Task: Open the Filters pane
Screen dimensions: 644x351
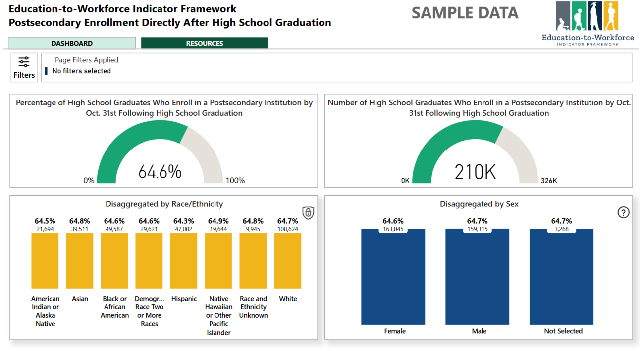Action: pyautogui.click(x=23, y=67)
